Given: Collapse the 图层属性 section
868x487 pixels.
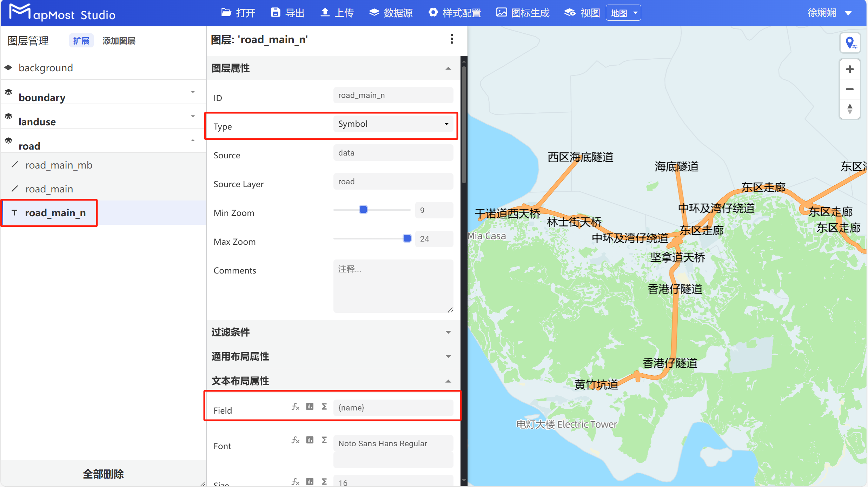Looking at the screenshot, I should [x=448, y=68].
